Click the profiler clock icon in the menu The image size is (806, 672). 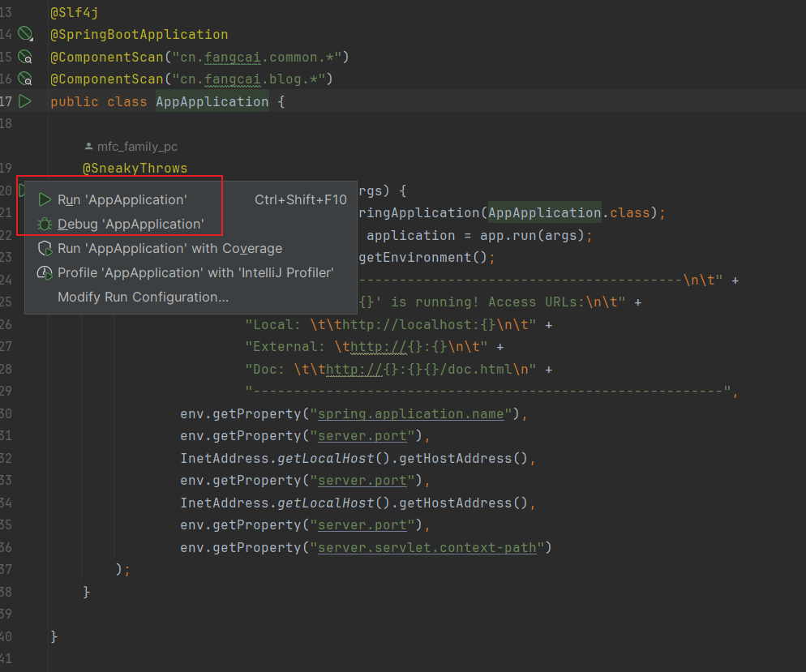pyautogui.click(x=45, y=273)
